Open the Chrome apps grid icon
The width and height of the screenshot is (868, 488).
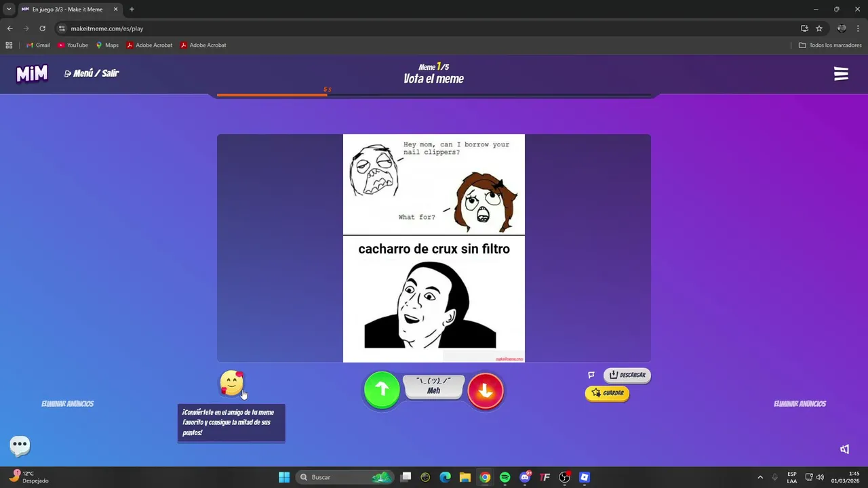click(9, 45)
